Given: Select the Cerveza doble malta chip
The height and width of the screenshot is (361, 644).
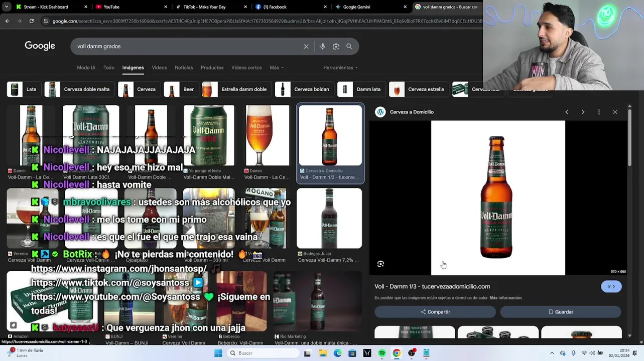Looking at the screenshot, I should click(x=79, y=89).
